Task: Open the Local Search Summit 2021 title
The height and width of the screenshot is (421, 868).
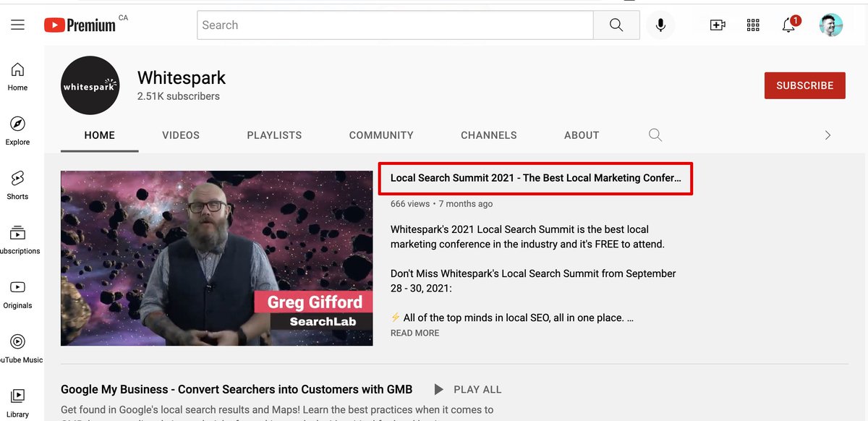Action: click(x=535, y=178)
